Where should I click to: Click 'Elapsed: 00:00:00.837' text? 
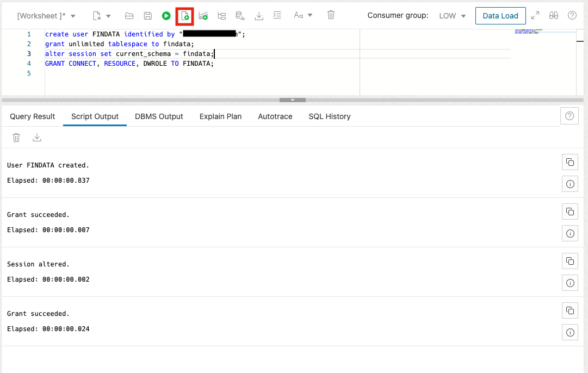pos(48,181)
